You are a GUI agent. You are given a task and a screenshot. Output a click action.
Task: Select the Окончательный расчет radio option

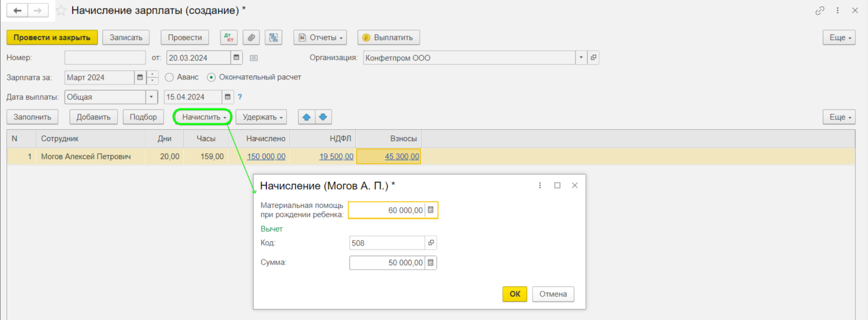point(211,77)
